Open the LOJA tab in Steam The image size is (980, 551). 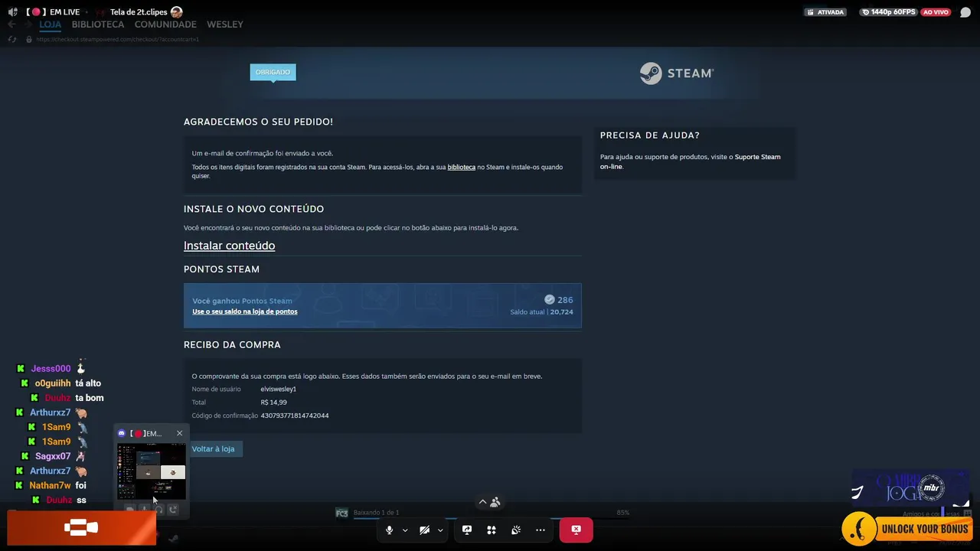(x=51, y=24)
